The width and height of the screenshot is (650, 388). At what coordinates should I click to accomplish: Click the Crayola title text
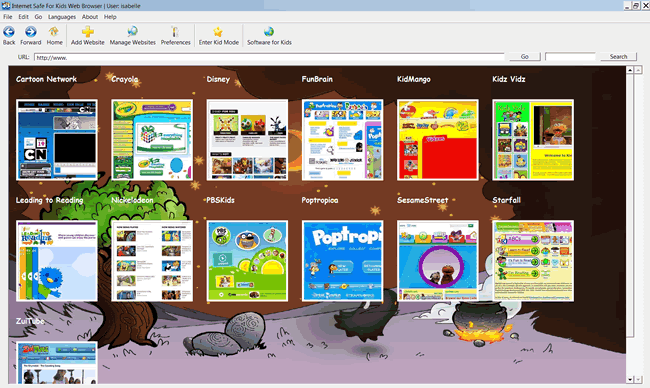point(125,79)
